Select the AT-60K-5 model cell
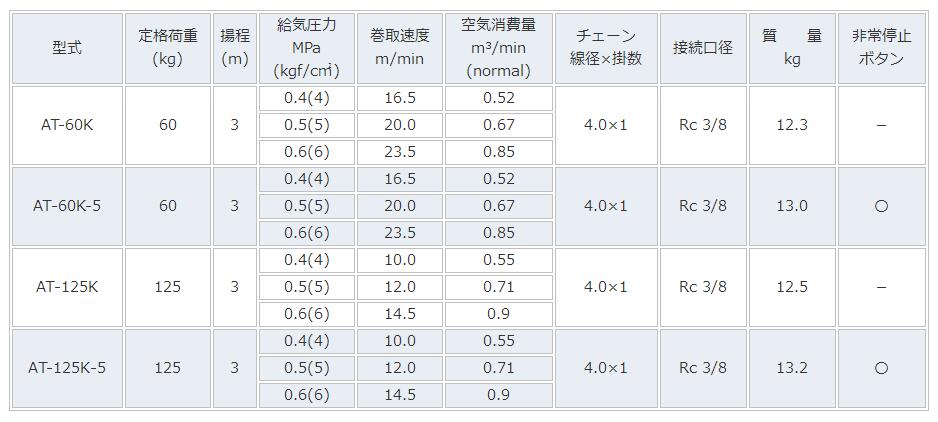 click(x=67, y=206)
